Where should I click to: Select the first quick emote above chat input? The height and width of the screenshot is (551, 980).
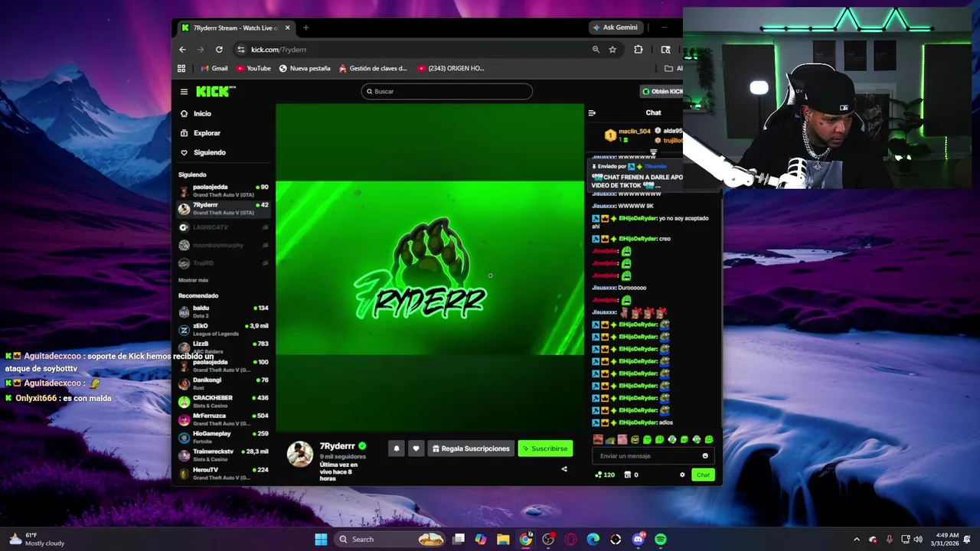coord(598,439)
